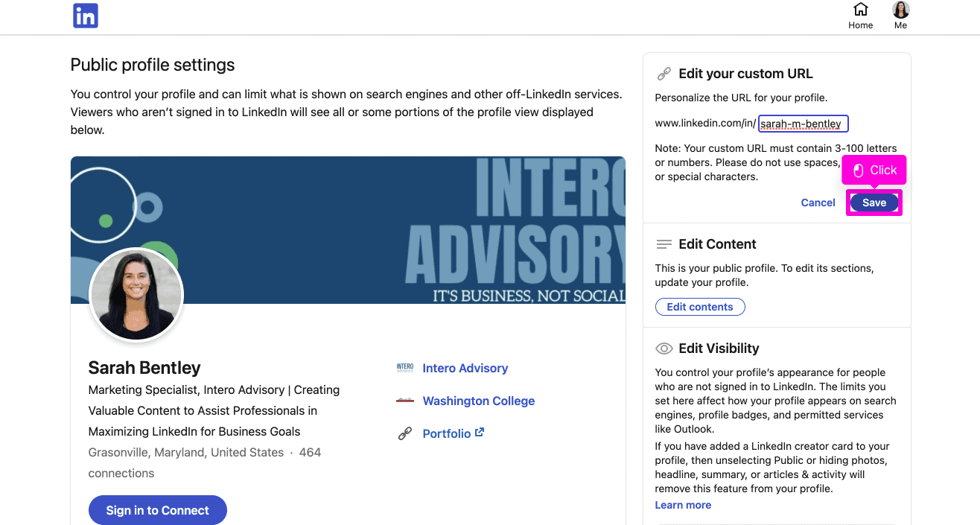
Task: Open the Learn more link
Action: [x=683, y=505]
